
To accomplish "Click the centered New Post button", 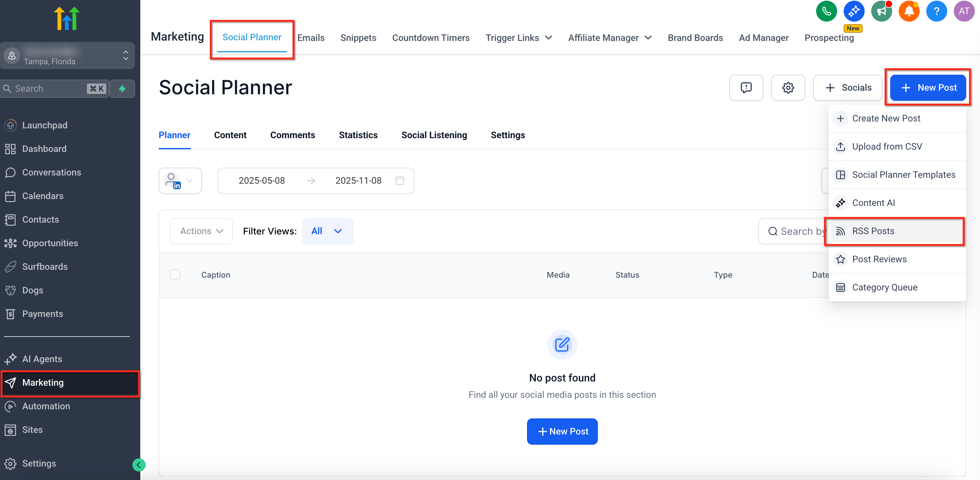I will click(x=562, y=431).
